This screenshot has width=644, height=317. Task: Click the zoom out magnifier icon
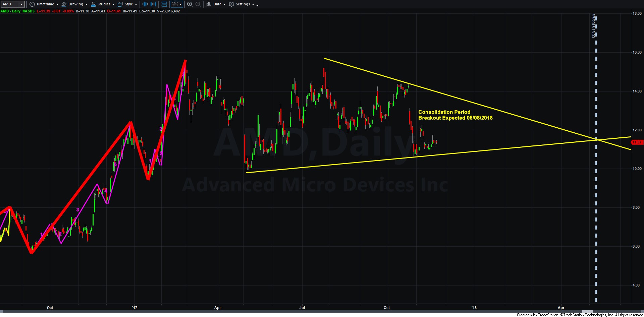point(198,4)
